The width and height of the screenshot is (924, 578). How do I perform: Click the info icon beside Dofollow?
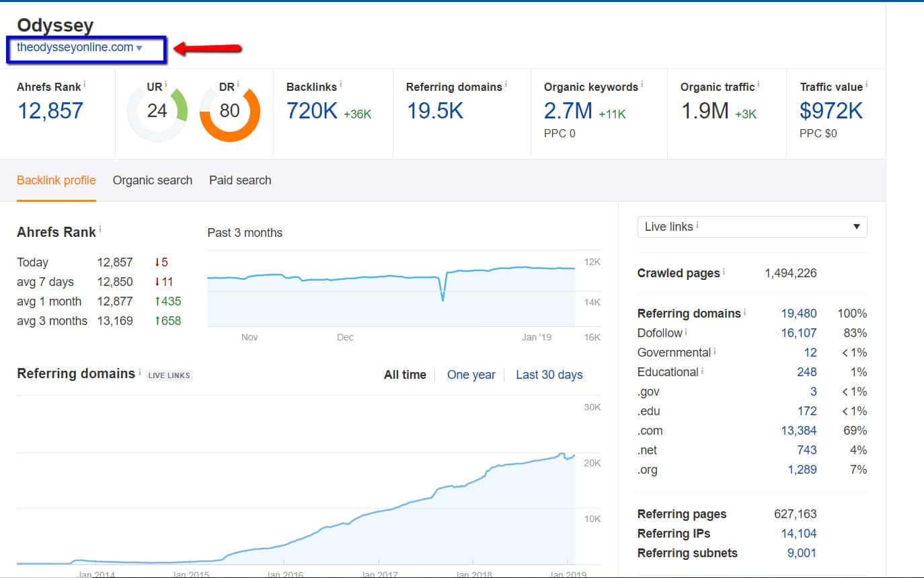coord(686,332)
